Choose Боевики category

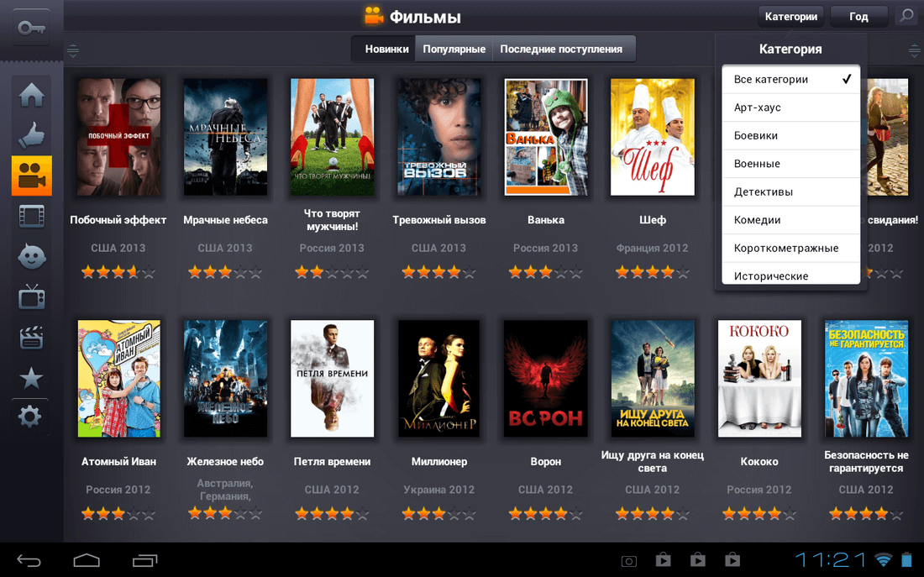click(x=790, y=135)
